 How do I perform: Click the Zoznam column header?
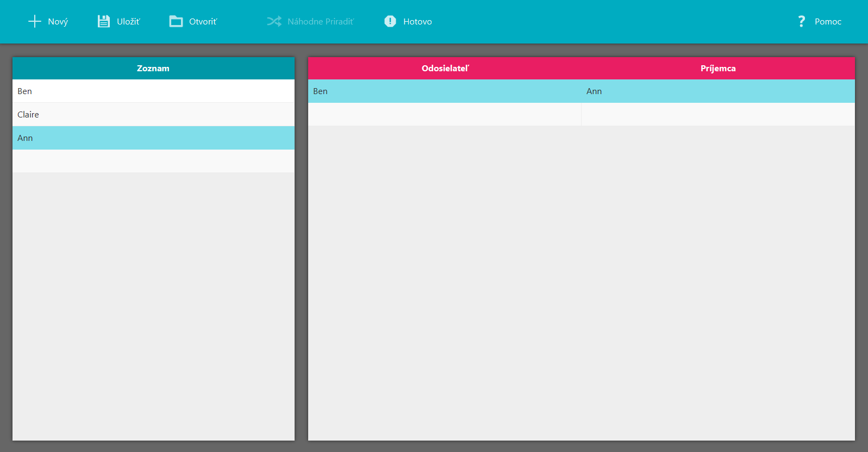tap(153, 69)
